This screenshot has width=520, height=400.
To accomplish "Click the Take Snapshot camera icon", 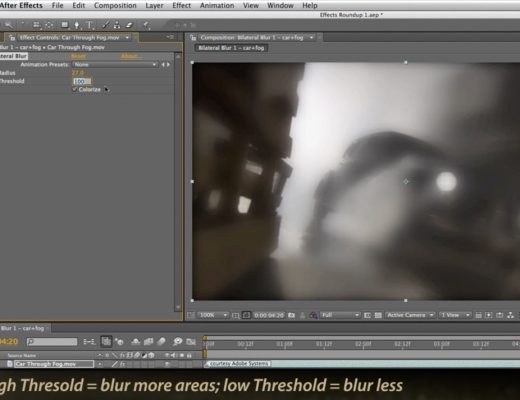I will pos(291,315).
